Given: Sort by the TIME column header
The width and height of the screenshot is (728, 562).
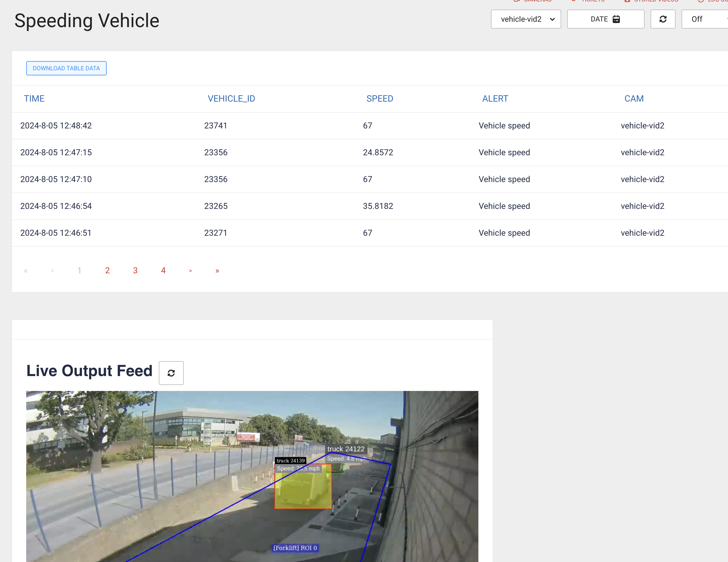Looking at the screenshot, I should coord(34,99).
